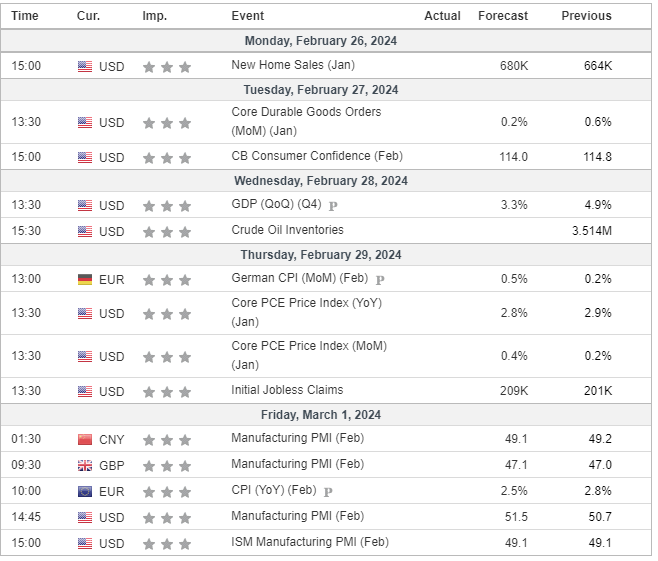Click the Previous column header
The height and width of the screenshot is (561, 658).
tap(586, 15)
